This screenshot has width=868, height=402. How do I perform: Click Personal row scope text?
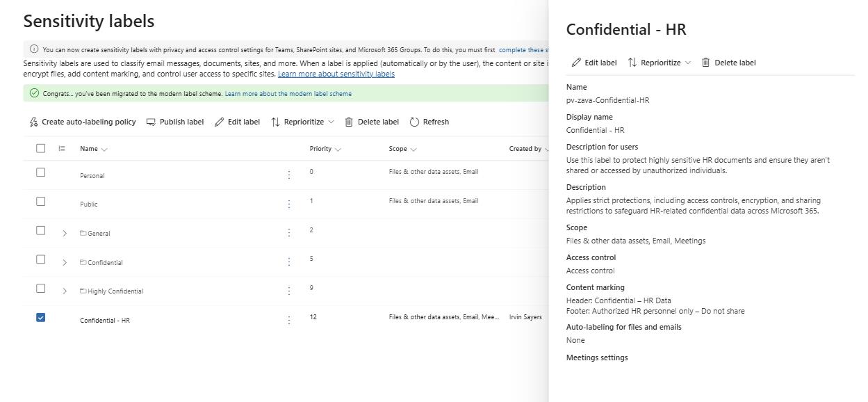point(434,172)
